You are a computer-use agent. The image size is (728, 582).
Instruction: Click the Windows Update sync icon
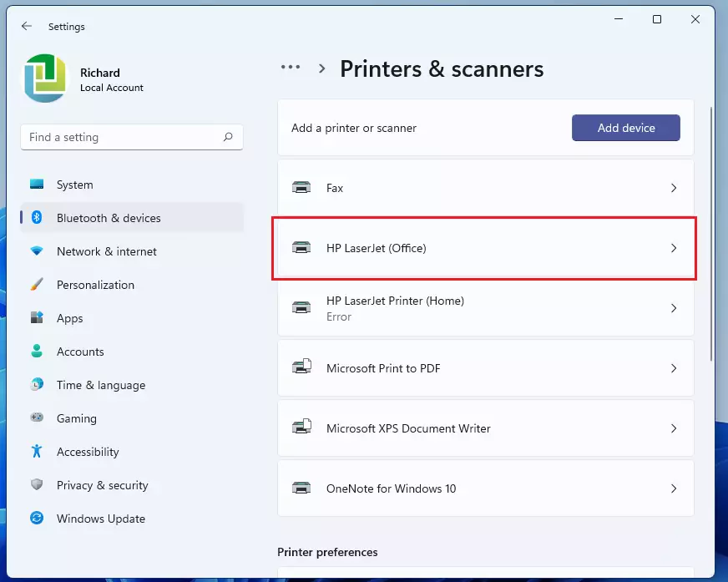pos(37,518)
